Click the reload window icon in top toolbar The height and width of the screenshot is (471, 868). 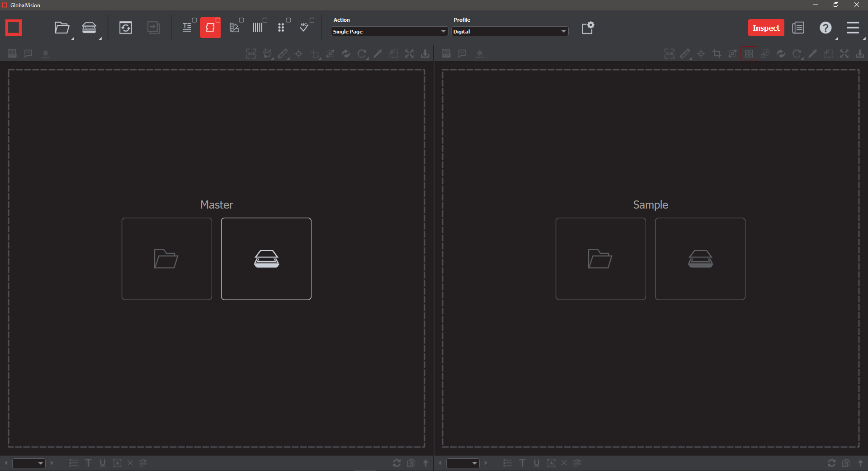[x=125, y=28]
